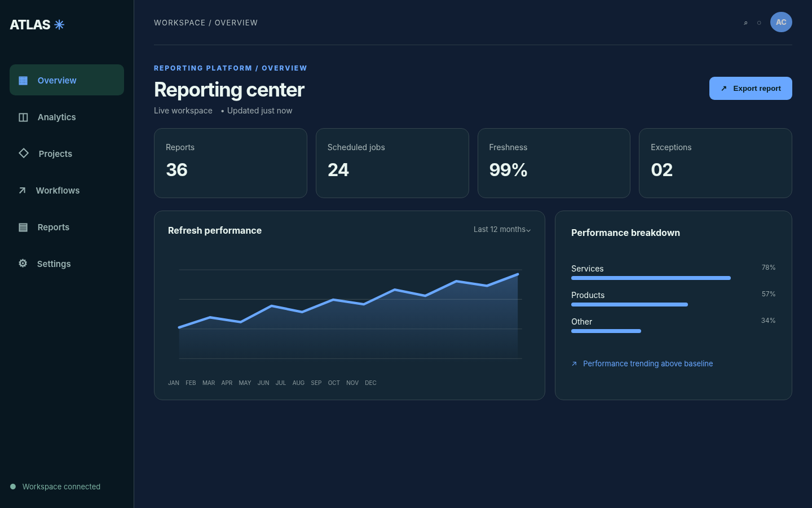
Task: Click the Projects diamond icon
Action: coord(24,153)
